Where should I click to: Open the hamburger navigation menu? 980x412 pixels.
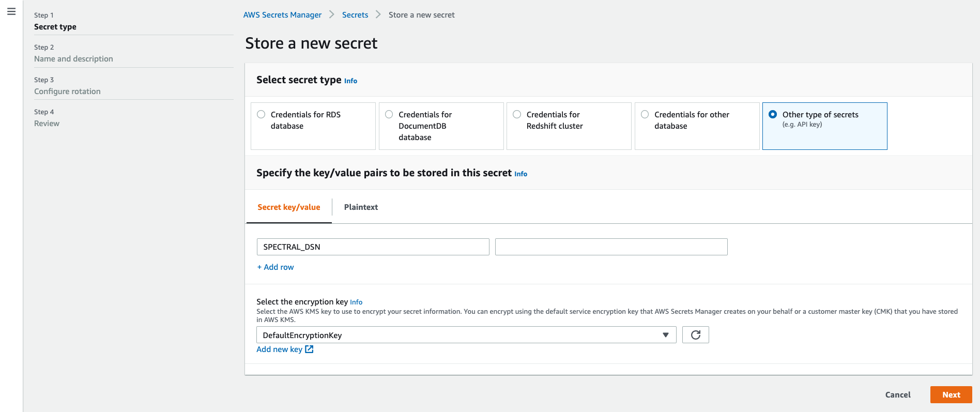(x=11, y=11)
